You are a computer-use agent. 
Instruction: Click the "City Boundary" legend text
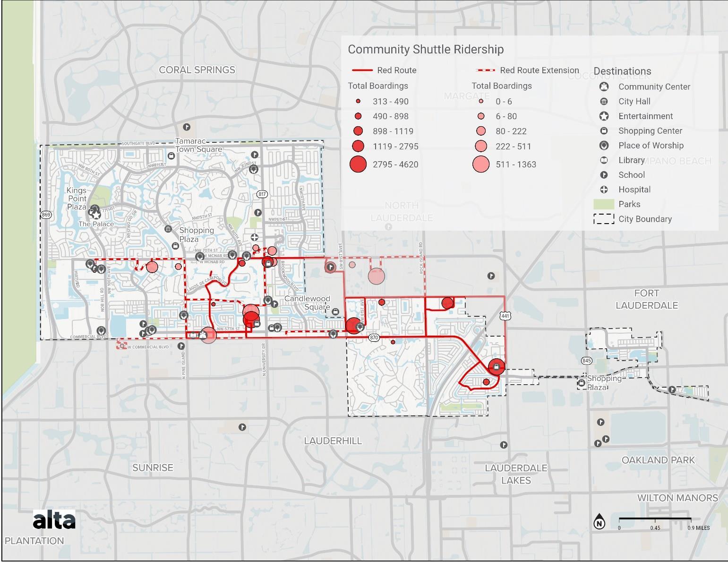tap(645, 219)
